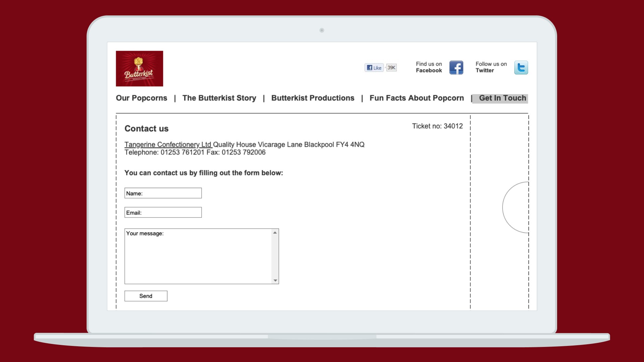Select the highlighted Get In Touch tab
Screen dimensions: 644x362
click(502, 98)
